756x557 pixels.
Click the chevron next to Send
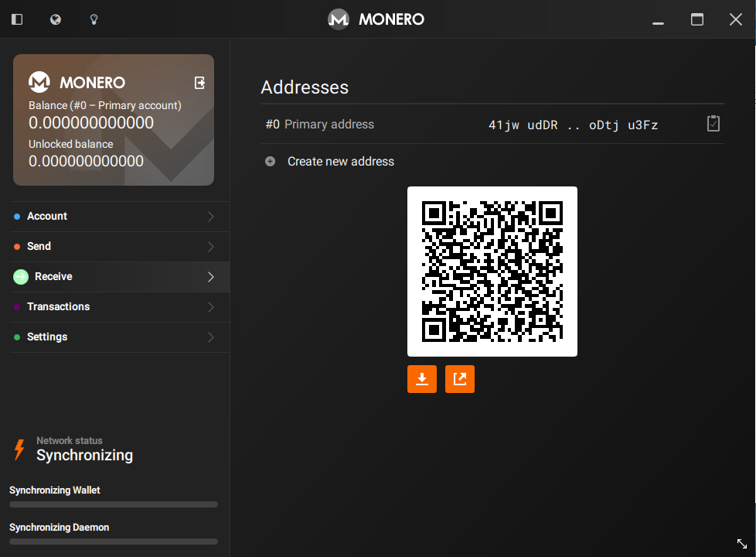[211, 247]
